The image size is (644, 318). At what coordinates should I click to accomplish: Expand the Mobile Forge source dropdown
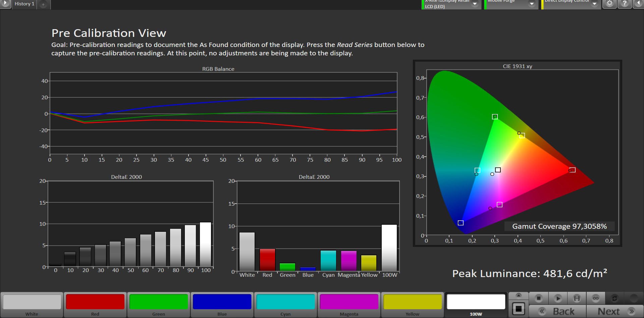[532, 4]
